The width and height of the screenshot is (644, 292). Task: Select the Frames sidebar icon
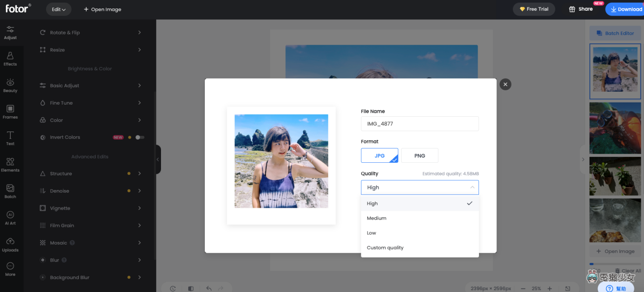click(x=10, y=112)
